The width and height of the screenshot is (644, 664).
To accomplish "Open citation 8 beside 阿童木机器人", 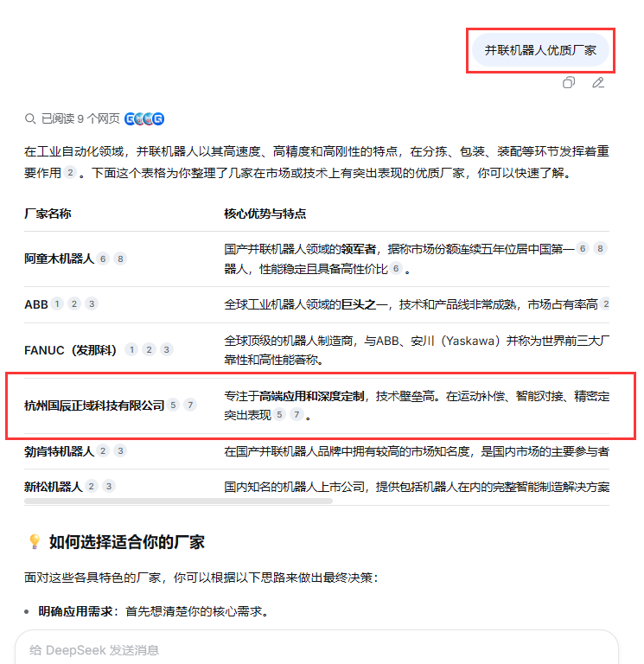I will click(x=120, y=259).
